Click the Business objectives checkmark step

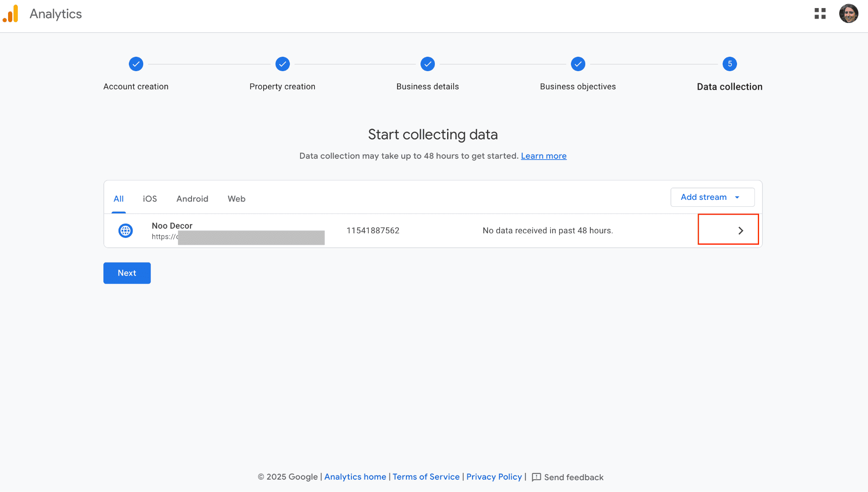pos(578,64)
